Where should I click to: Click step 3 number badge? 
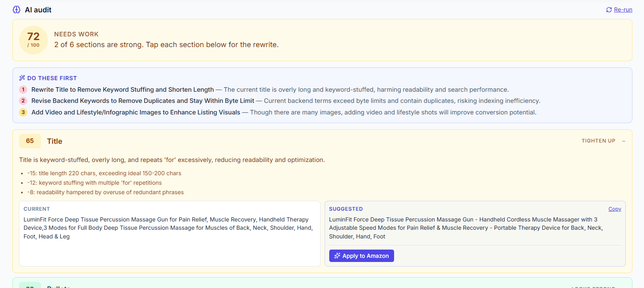[23, 112]
